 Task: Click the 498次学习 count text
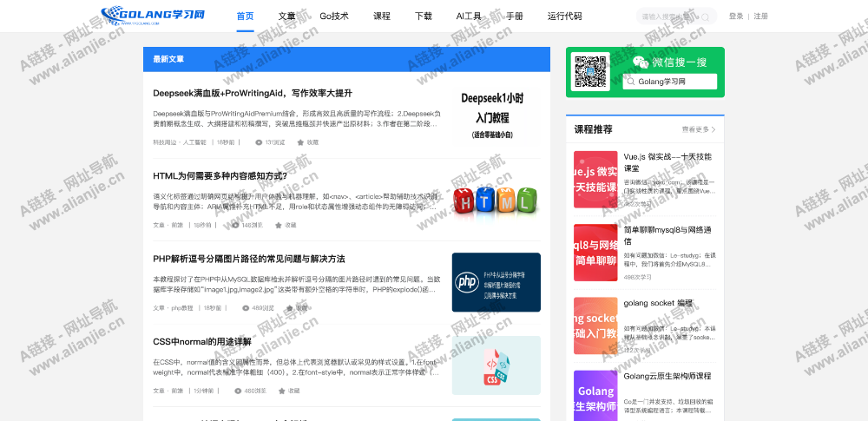coord(637,276)
